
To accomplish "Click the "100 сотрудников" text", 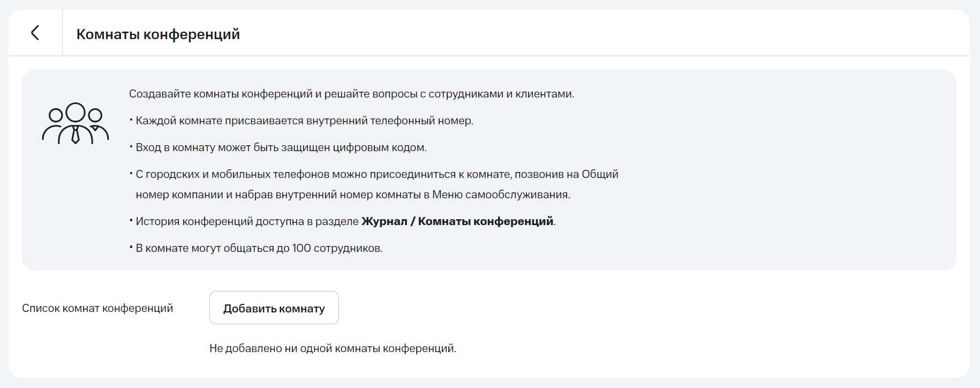I will [x=337, y=248].
